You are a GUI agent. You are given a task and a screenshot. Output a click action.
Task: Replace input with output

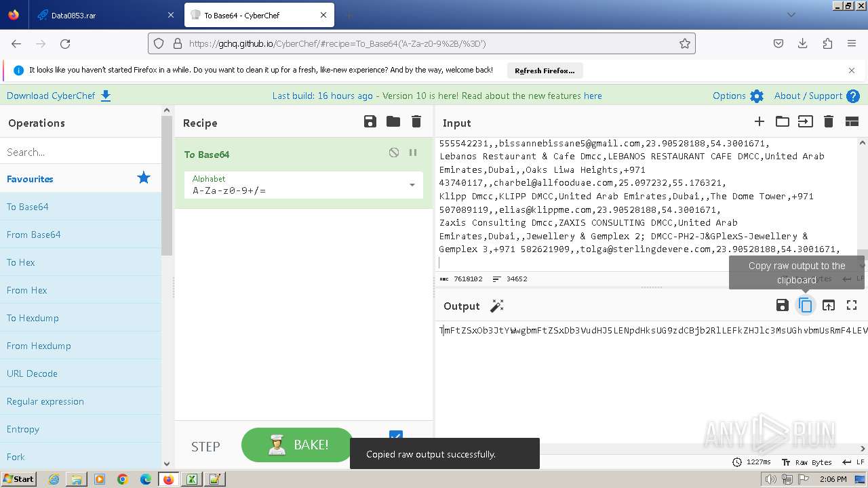click(x=829, y=305)
